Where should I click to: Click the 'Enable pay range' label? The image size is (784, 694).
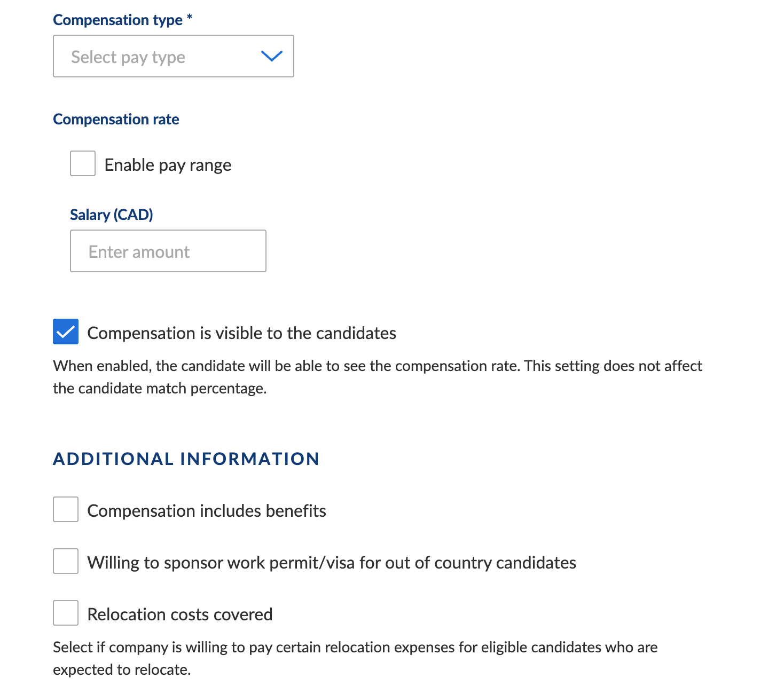tap(168, 165)
